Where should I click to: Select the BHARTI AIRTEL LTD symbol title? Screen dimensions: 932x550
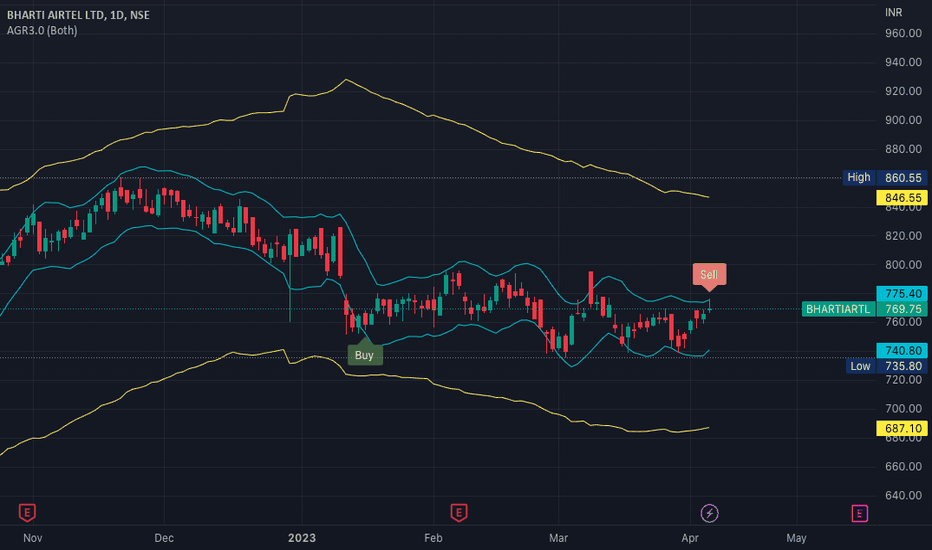[x=78, y=15]
